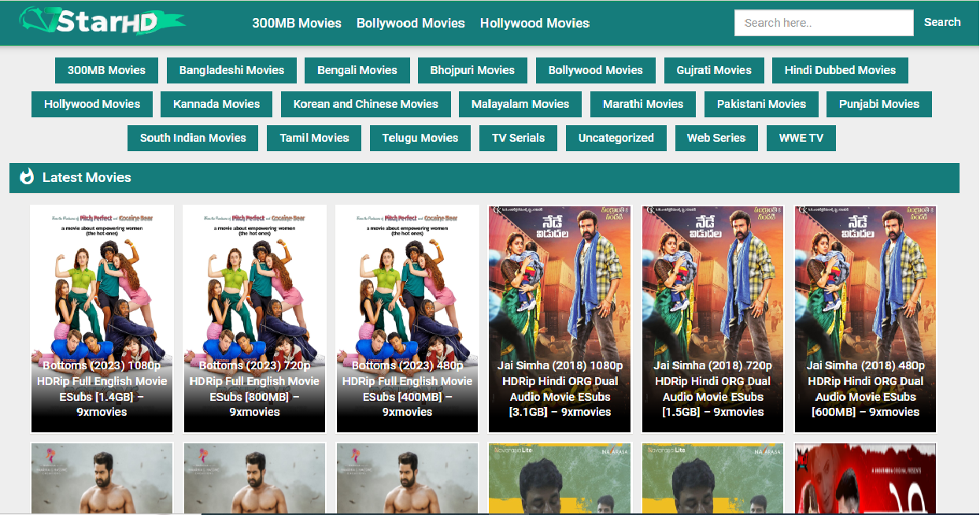Viewport: 980px width, 515px height.
Task: Go to the Bhojpuri Movies category
Action: click(472, 70)
